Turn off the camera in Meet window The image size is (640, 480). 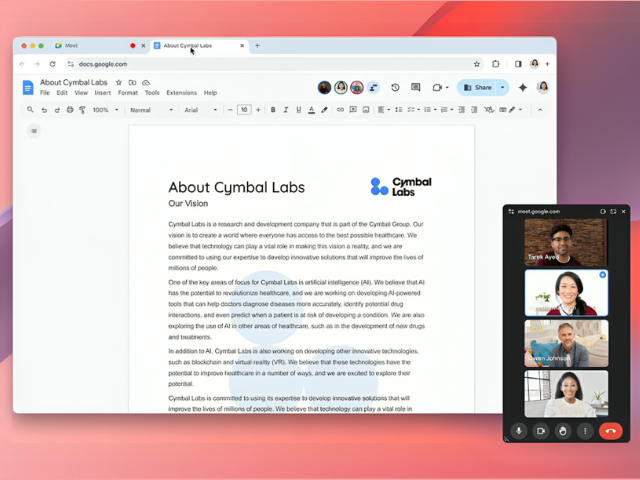541,431
